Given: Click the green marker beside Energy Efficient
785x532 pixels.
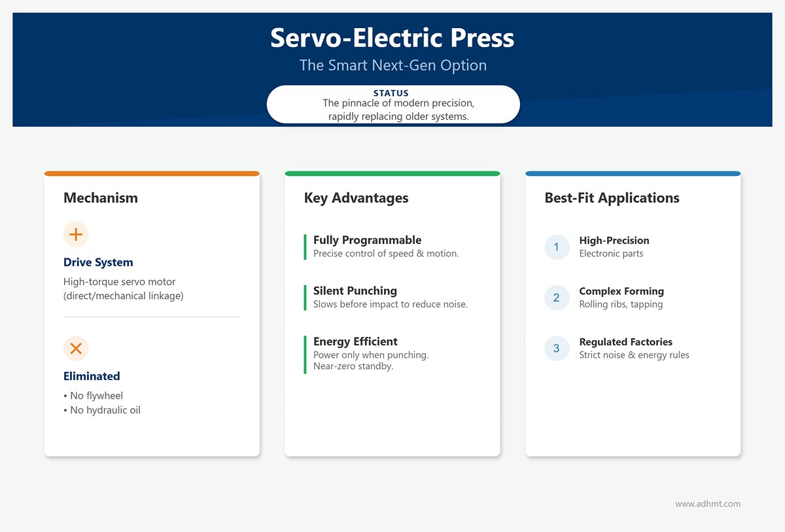Looking at the screenshot, I should 305,354.
